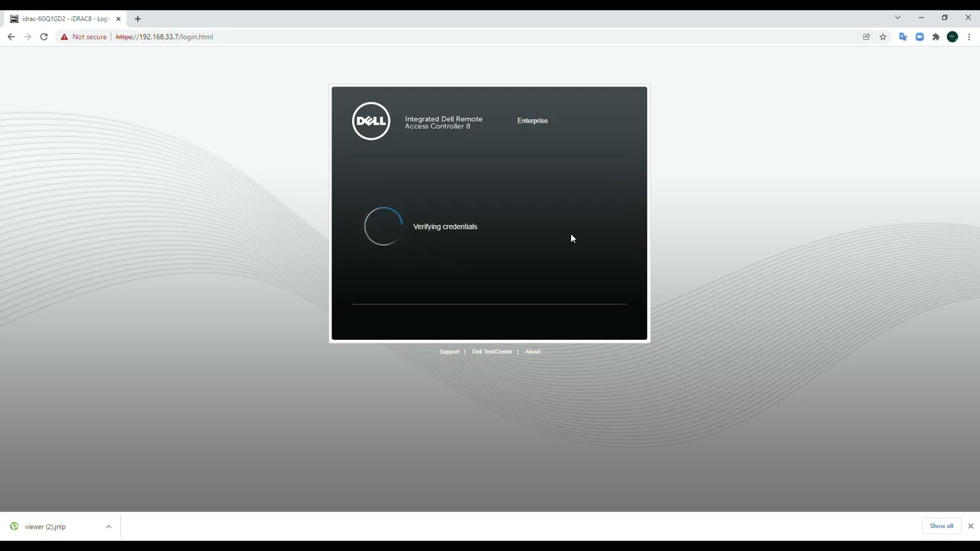Open the Support link
The width and height of the screenshot is (980, 551).
(449, 352)
